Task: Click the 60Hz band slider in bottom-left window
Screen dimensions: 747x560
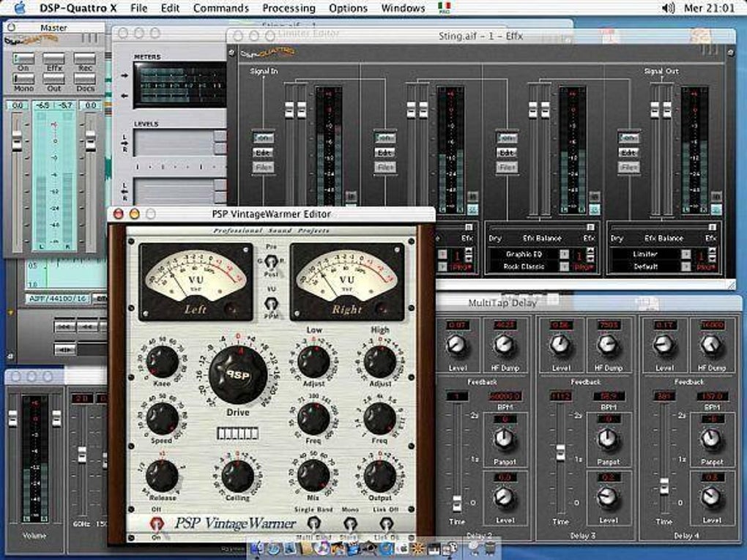Action: [82, 455]
